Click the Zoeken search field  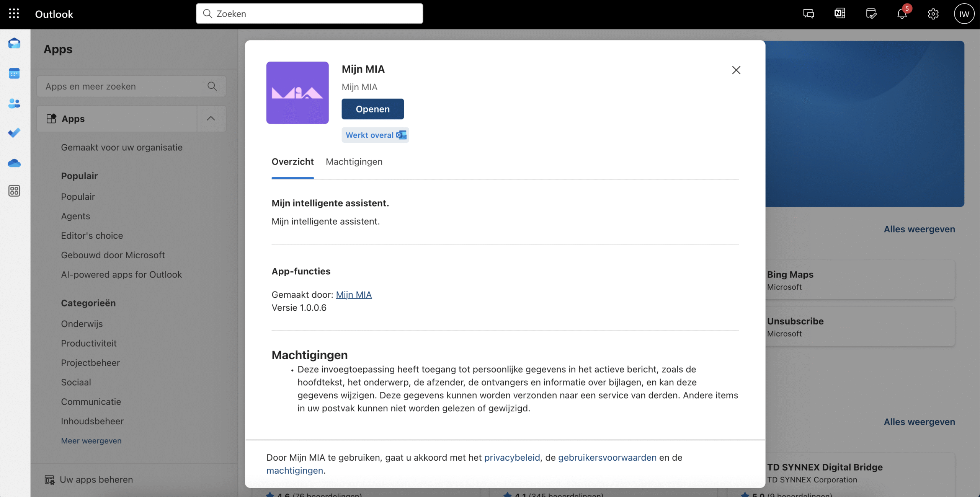point(309,14)
